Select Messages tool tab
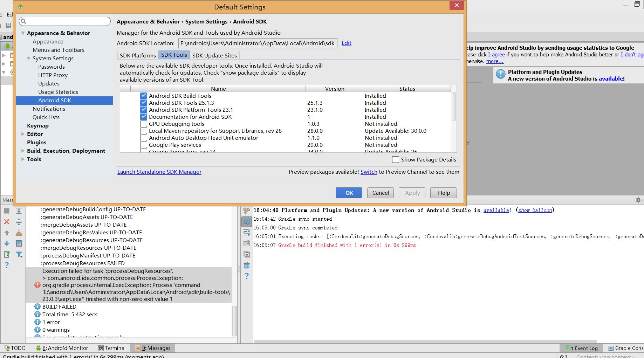Screen dimensions: 644x358 click(152, 348)
